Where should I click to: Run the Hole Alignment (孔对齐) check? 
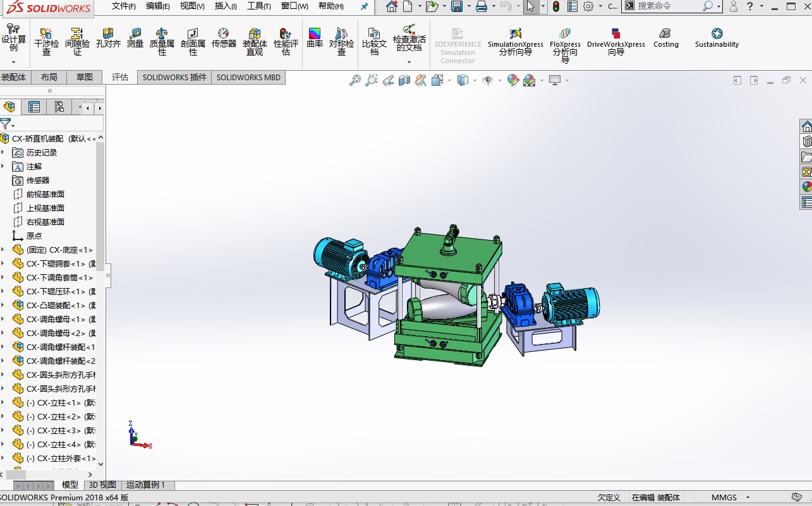pyautogui.click(x=108, y=38)
